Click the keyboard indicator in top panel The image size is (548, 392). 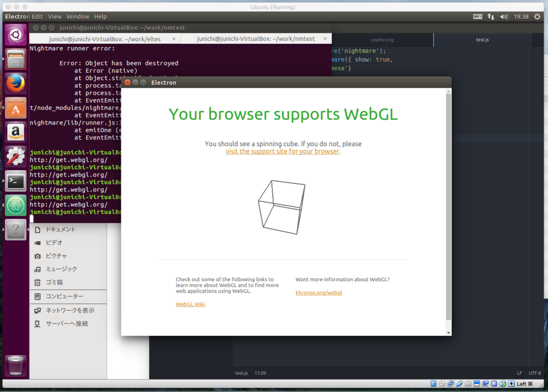[x=477, y=17]
